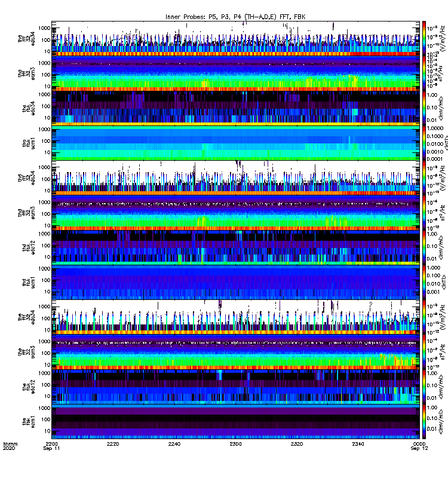
Task: Click the "<|nT|>" unit label of tha fbk scm1
Action: [x=446, y=143]
